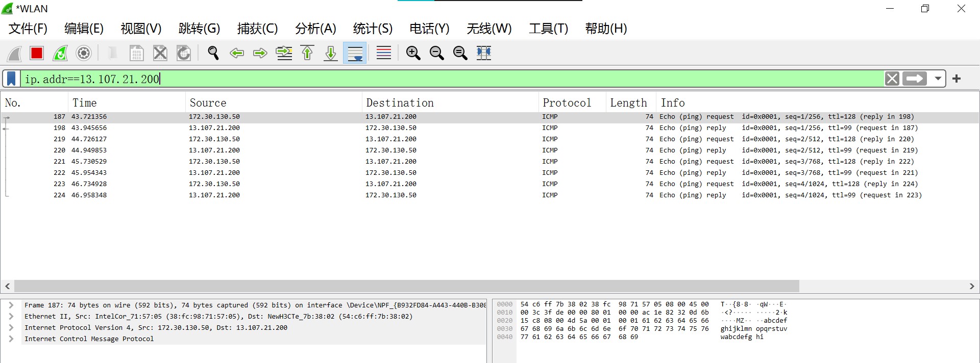Viewport: 980px width, 363px height.
Task: Jump to the first packet with the up arrow
Action: point(307,53)
